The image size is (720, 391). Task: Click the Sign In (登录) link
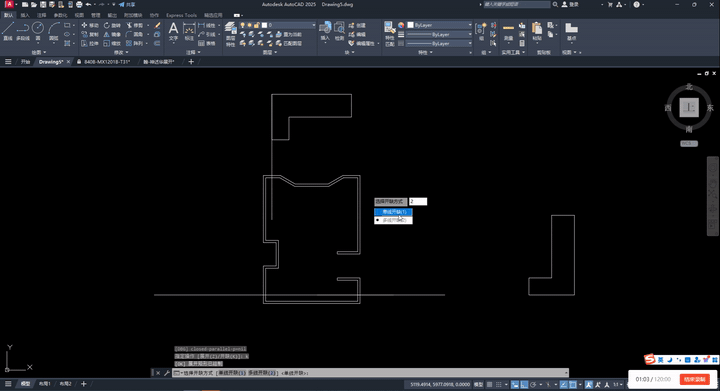570,5
